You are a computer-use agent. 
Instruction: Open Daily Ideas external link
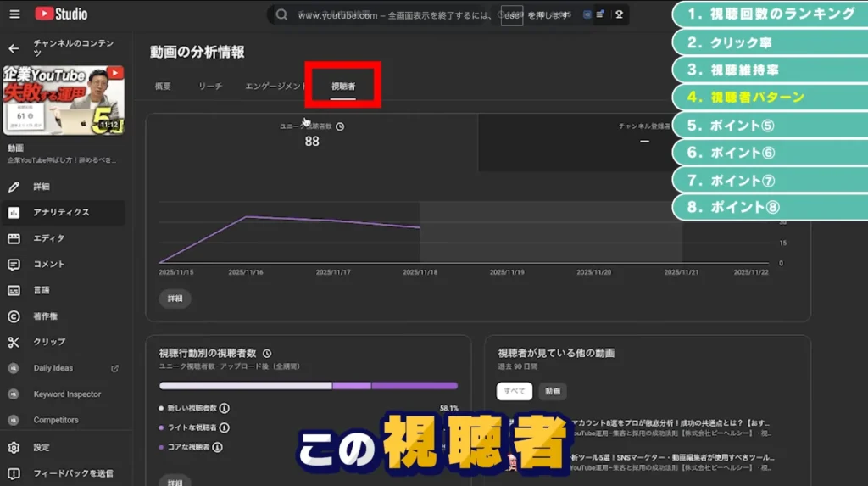[114, 368]
